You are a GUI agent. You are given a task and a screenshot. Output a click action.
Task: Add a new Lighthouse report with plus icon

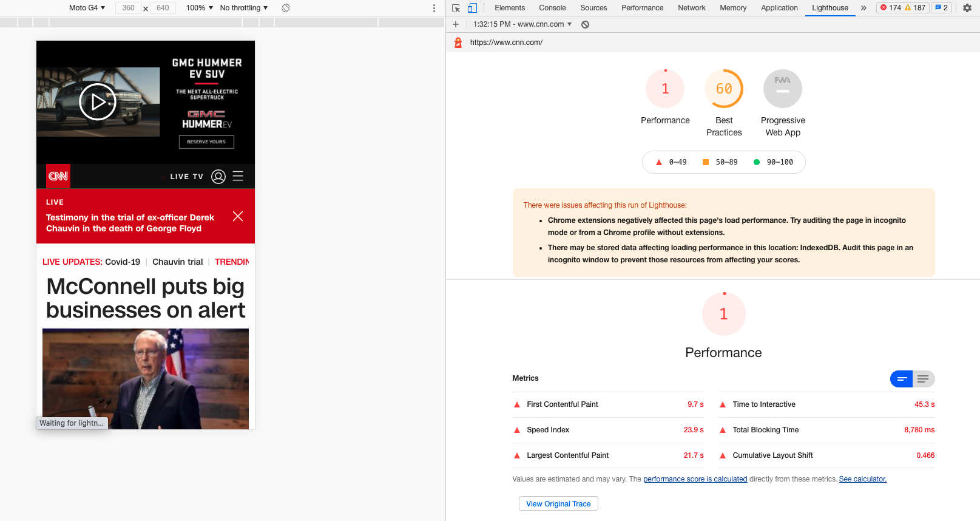pyautogui.click(x=456, y=24)
